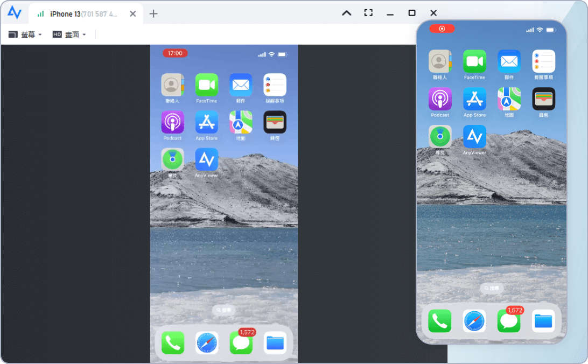Tap the search pill in the mirrored screen
Screen dimensions: 588x364
tap(224, 310)
